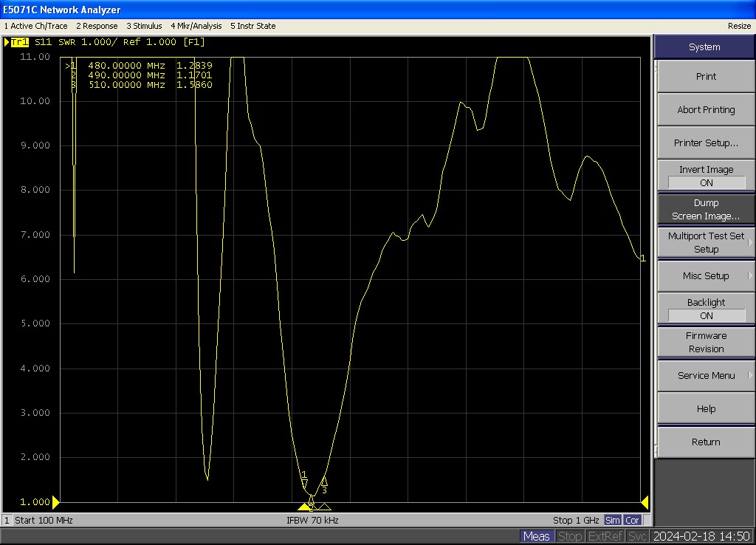Click the 1.000 y-axis bottom label
Screen dimensions: 756x545
coord(35,502)
